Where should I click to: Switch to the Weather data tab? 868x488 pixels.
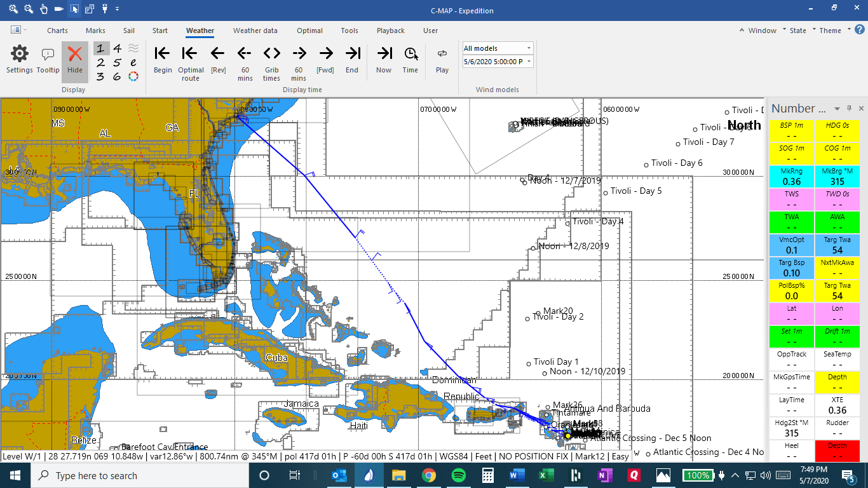255,30
